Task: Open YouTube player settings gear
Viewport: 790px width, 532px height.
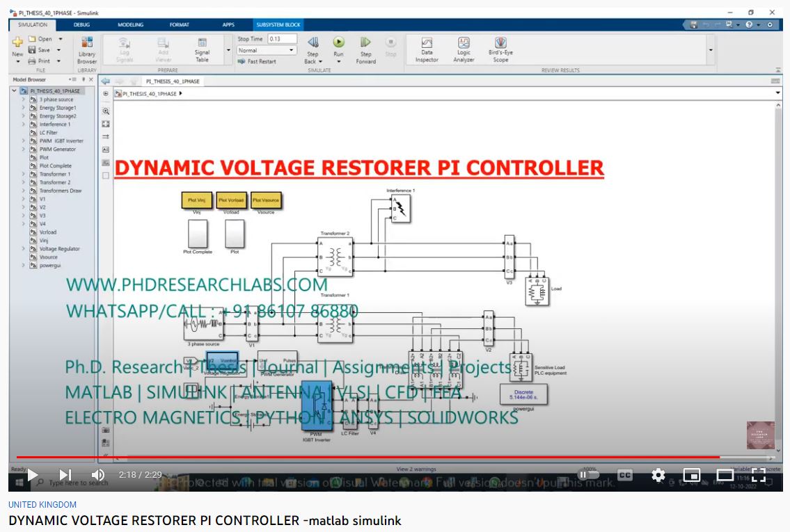Action: click(658, 475)
